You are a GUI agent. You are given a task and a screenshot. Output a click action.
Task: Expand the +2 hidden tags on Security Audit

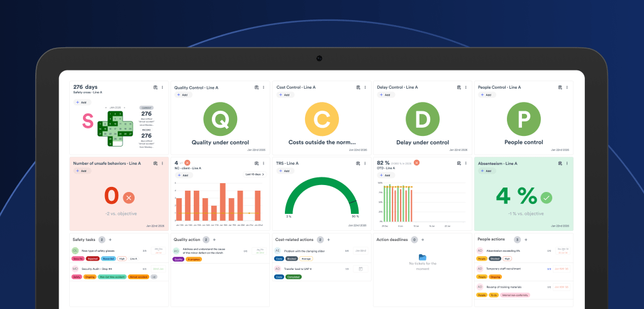coord(154,277)
